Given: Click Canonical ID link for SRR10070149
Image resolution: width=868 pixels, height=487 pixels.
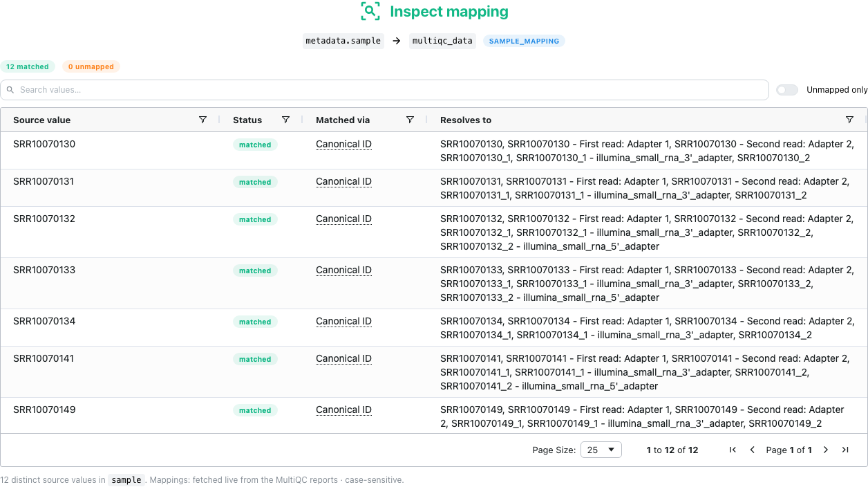Looking at the screenshot, I should tap(343, 410).
